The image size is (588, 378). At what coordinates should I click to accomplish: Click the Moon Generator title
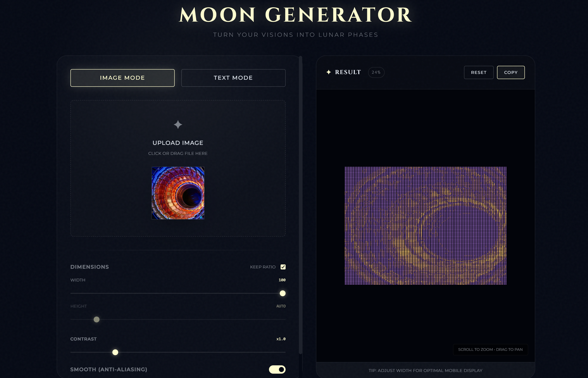coord(295,15)
